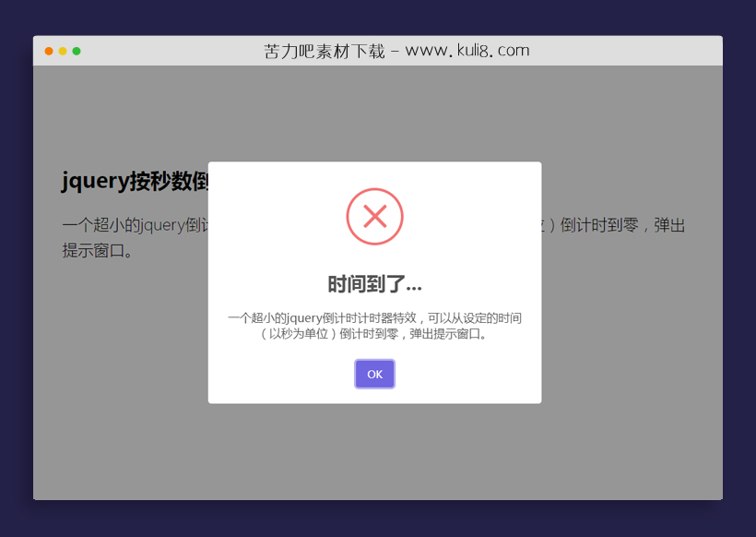The image size is (756, 537).
Task: Click the yellow traffic-light circle on the title bar
Action: click(x=63, y=53)
